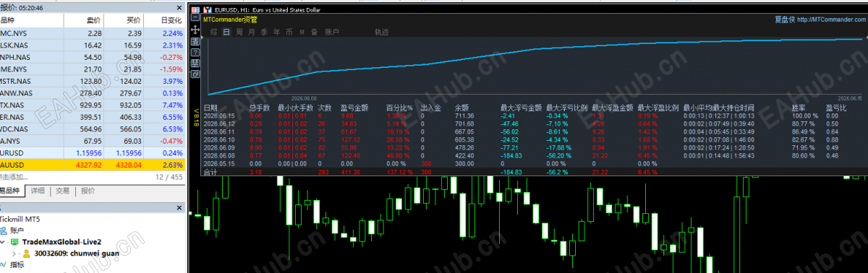Click the 2026.06.15 row date
868x273 pixels.
[218, 116]
